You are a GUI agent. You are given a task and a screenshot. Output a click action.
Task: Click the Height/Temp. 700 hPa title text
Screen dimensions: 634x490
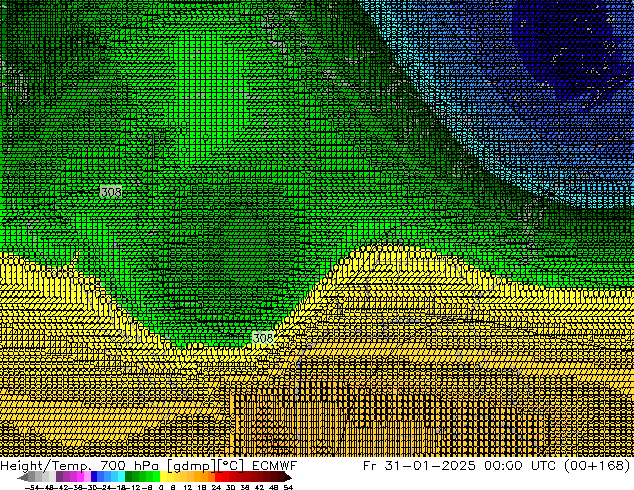coord(80,465)
